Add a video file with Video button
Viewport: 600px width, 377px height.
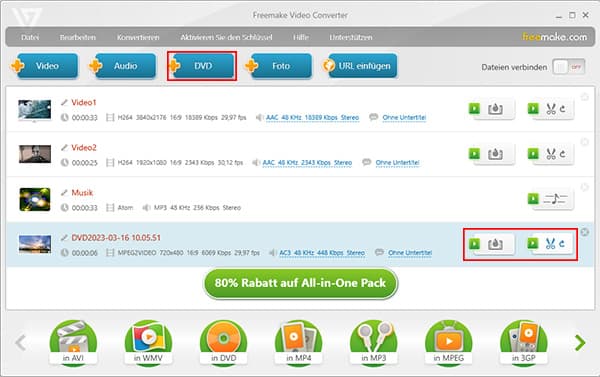point(45,66)
